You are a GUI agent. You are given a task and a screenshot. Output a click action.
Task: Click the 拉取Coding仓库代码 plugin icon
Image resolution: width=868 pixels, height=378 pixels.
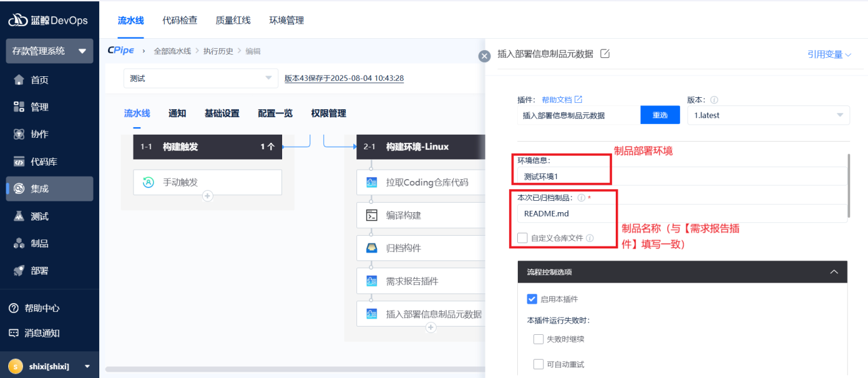(x=372, y=182)
